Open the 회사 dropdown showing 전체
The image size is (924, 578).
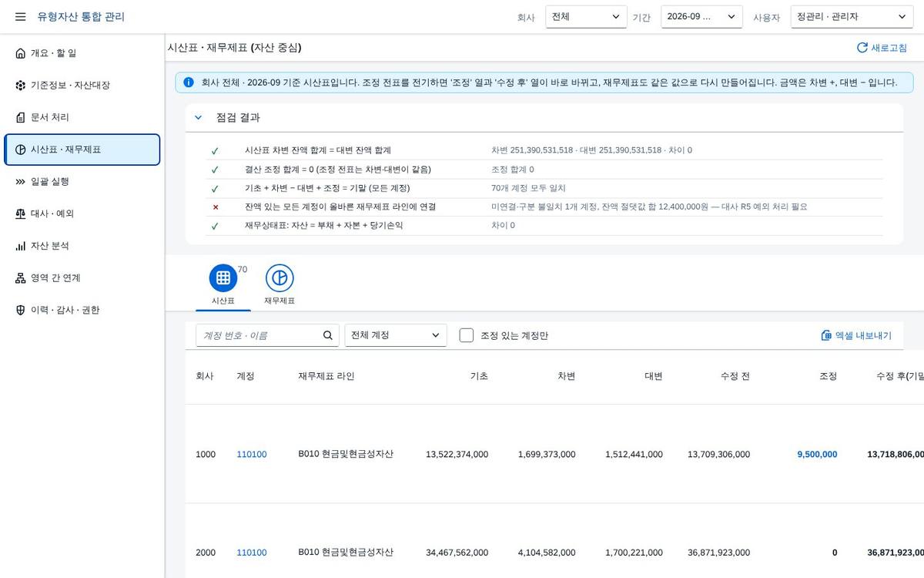586,17
